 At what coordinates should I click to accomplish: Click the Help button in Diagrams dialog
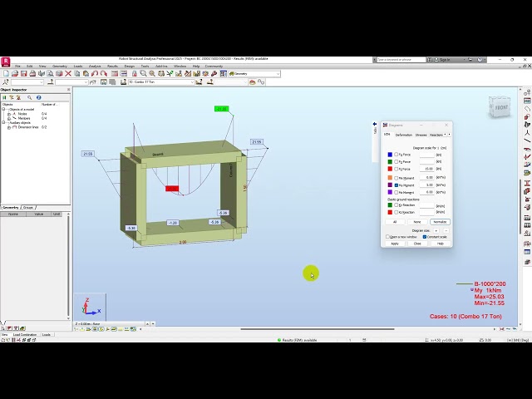440,244
